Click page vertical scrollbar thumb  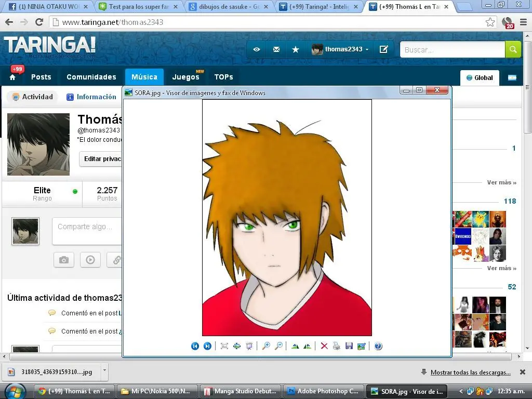528,87
